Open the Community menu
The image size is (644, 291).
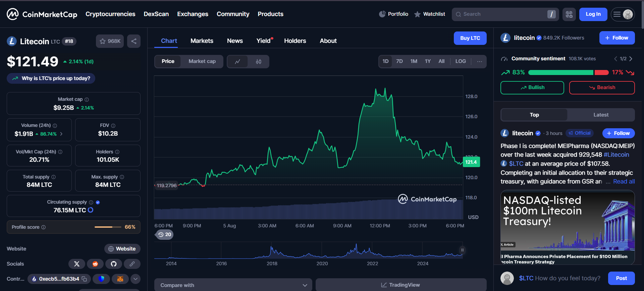point(233,14)
